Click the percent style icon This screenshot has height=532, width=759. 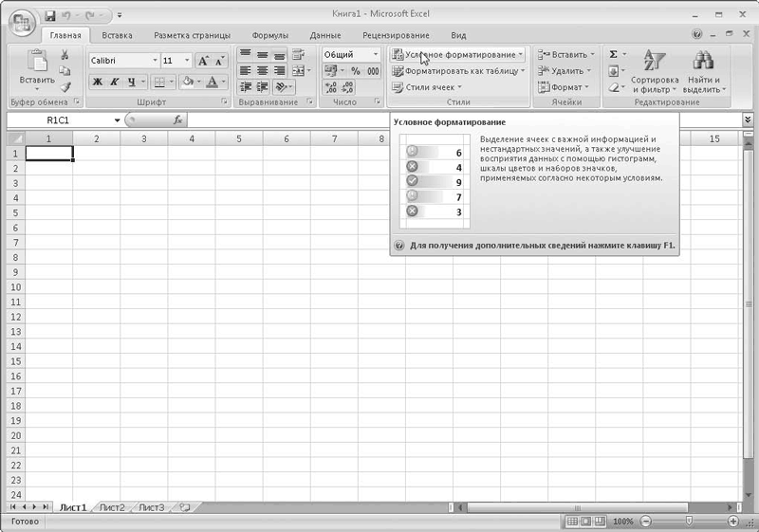pyautogui.click(x=355, y=71)
